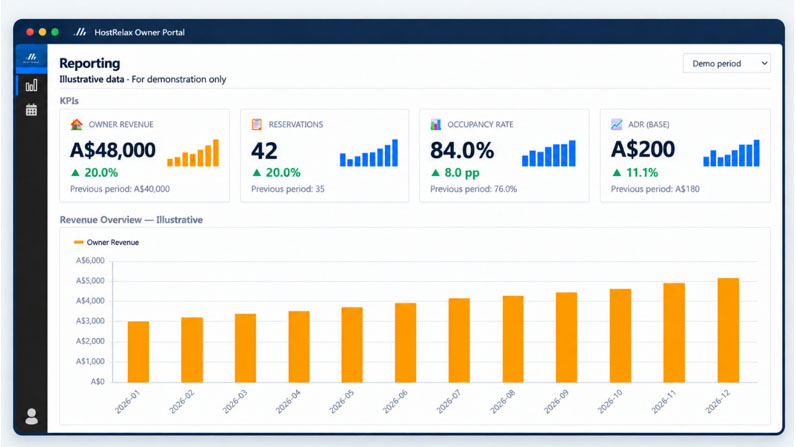Click the 2026-03 revenue bar
The image size is (796, 447).
pos(245,348)
